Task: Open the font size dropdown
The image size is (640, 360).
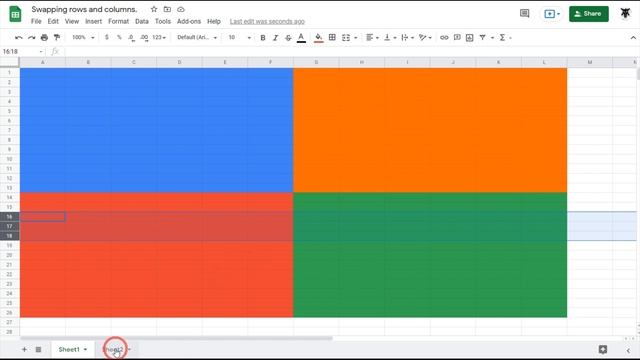Action: click(239, 38)
